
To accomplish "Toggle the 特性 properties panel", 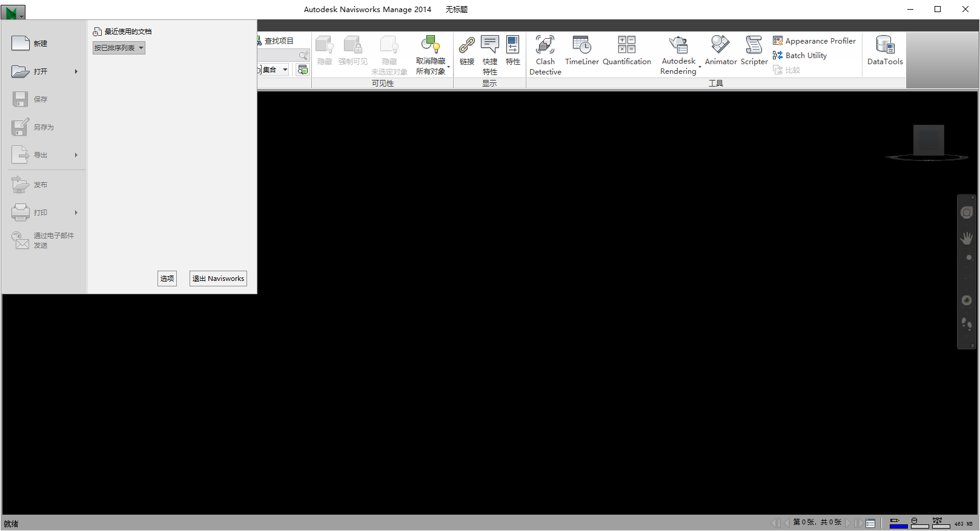I will 513,51.
